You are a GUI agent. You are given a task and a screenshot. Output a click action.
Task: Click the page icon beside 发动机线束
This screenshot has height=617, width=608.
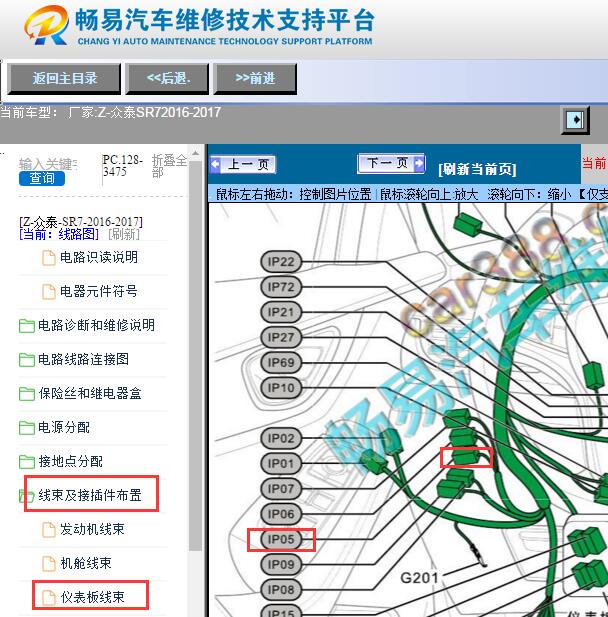click(49, 530)
